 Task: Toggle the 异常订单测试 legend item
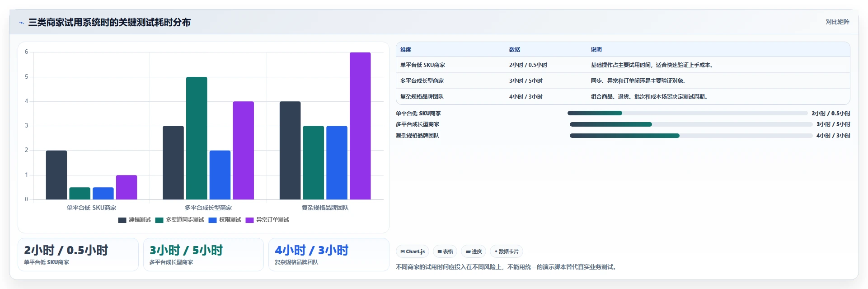(x=267, y=220)
